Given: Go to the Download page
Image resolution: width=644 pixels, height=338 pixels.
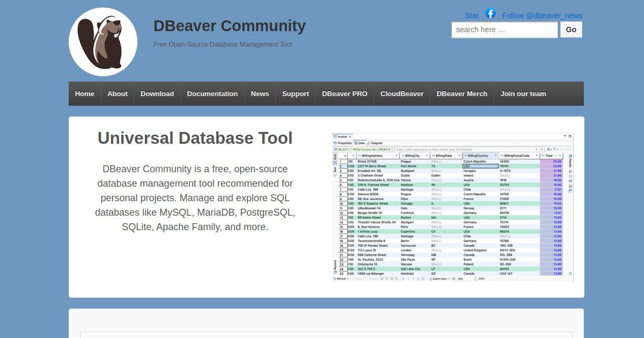Looking at the screenshot, I should coord(157,94).
